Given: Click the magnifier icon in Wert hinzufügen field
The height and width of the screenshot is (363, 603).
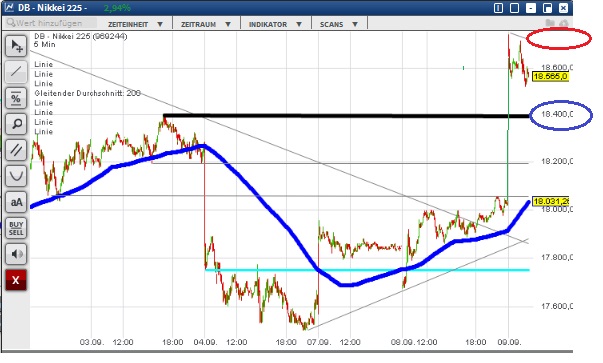Looking at the screenshot, I should (11, 23).
